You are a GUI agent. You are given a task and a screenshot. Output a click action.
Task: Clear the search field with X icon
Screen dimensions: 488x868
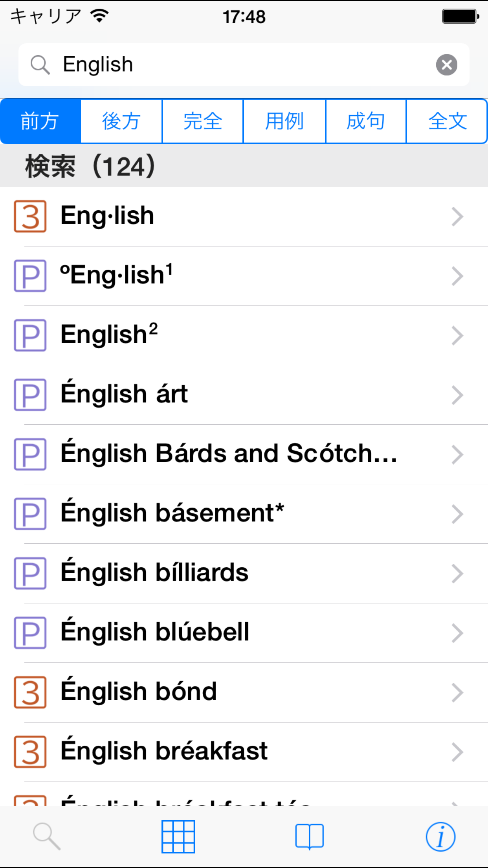[x=446, y=65]
